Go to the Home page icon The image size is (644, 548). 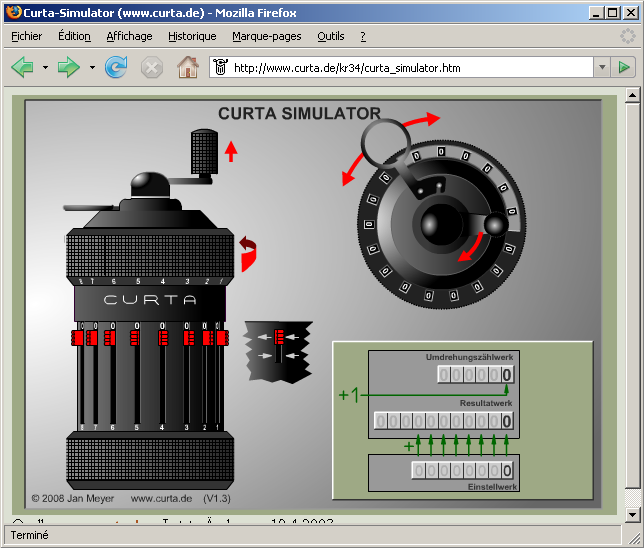188,67
